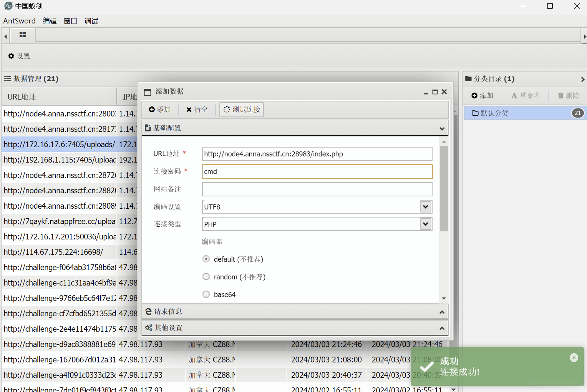Click the home grid tab icon
Viewport: 587px width, 392px height.
pos(23,35)
